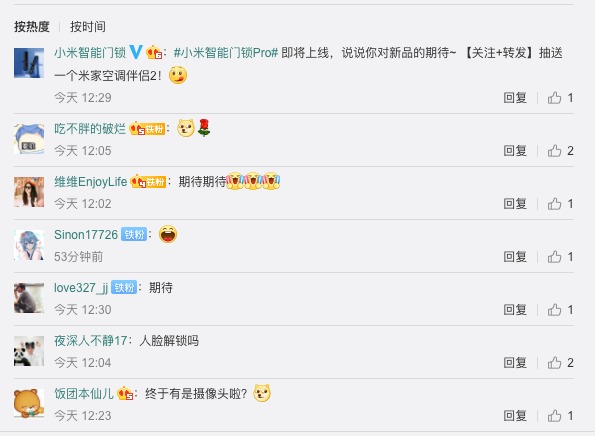Open the #小米智能门锁Pro# hashtag link
The image size is (595, 436).
[x=226, y=52]
